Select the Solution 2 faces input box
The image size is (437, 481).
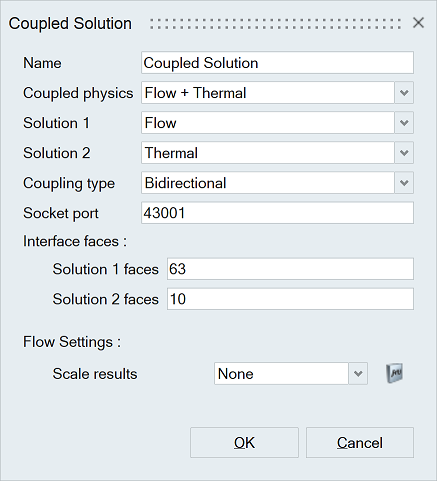click(x=290, y=299)
